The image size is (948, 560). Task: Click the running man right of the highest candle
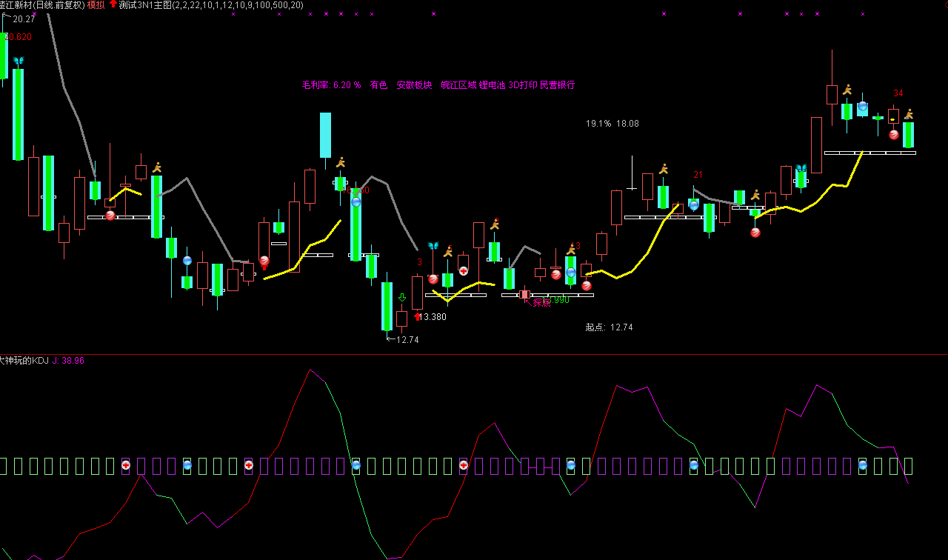[847, 90]
